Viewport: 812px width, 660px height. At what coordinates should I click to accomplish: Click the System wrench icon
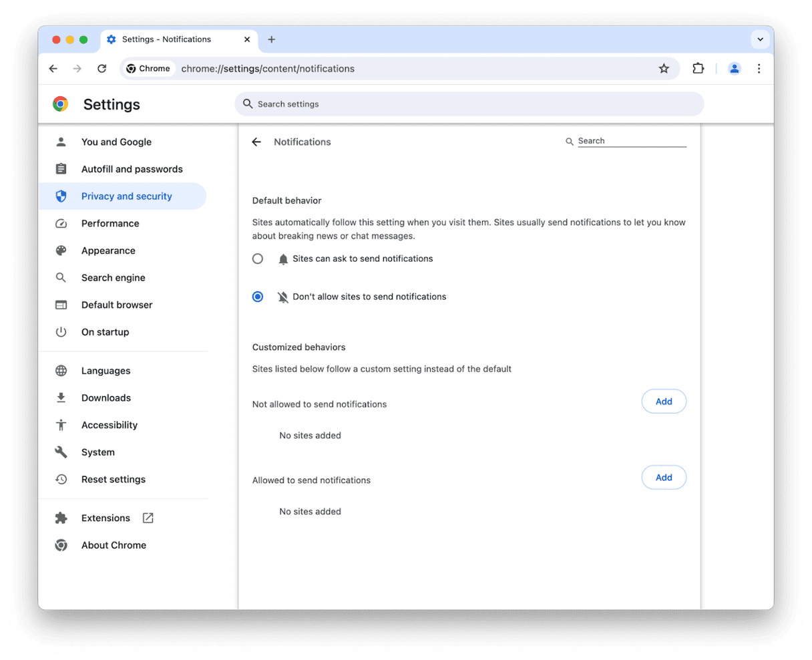pos(61,452)
